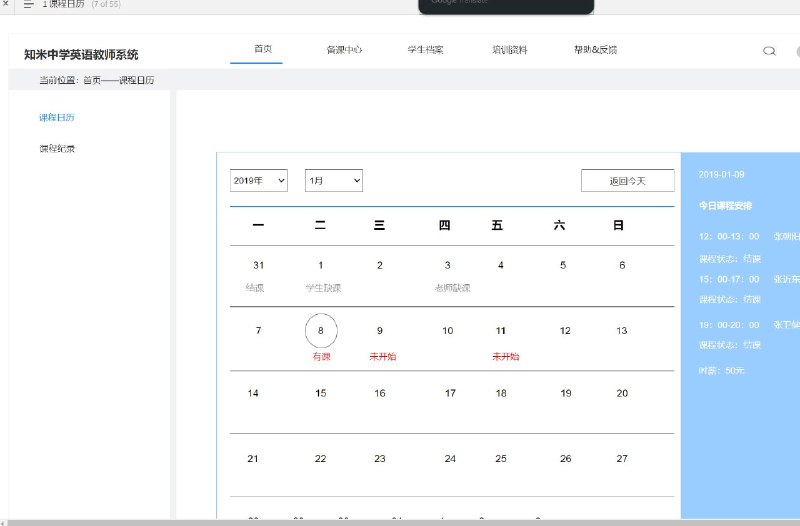Click the 日 weekday column header
The image size is (800, 526).
click(618, 226)
